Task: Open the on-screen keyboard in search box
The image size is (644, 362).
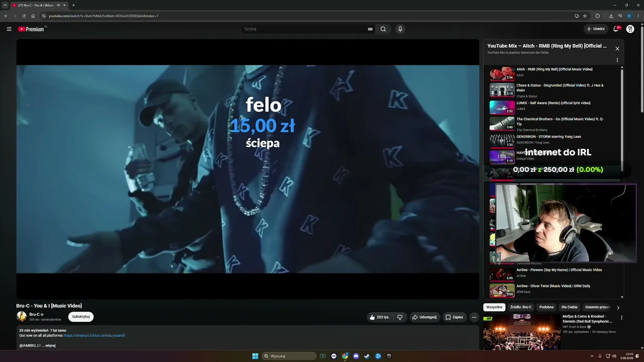Action: point(370,29)
